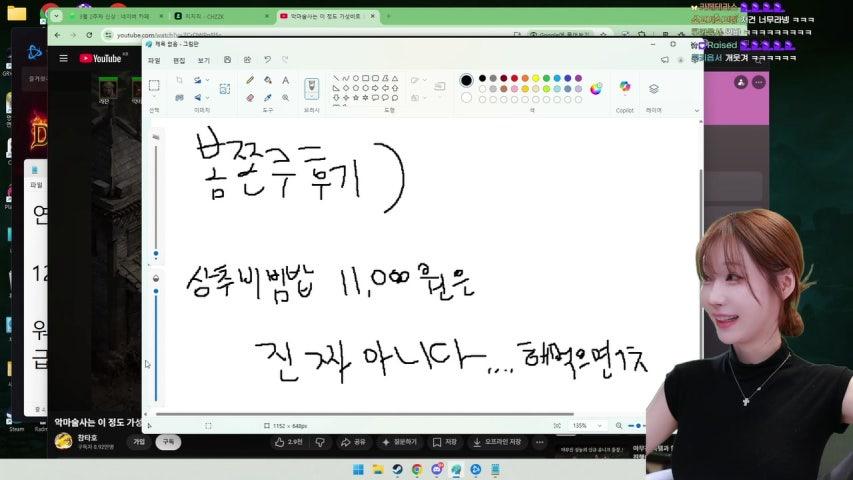Screen dimensions: 853x480
Task: Switch to the YouTube video Chrome tab
Action: click(x=327, y=16)
